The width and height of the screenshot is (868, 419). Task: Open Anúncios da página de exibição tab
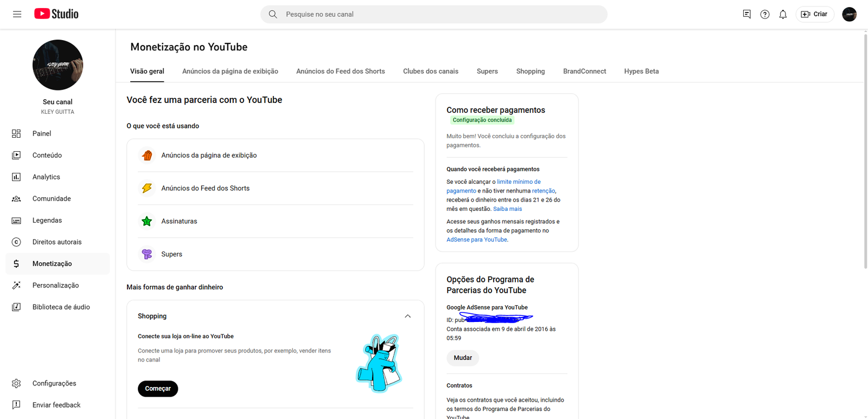230,72
